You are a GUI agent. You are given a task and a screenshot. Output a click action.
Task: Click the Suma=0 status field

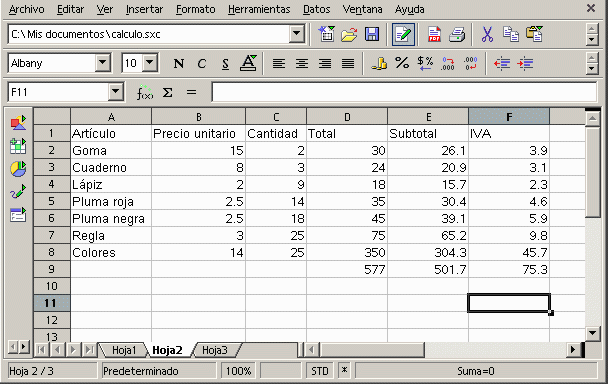pyautogui.click(x=476, y=371)
